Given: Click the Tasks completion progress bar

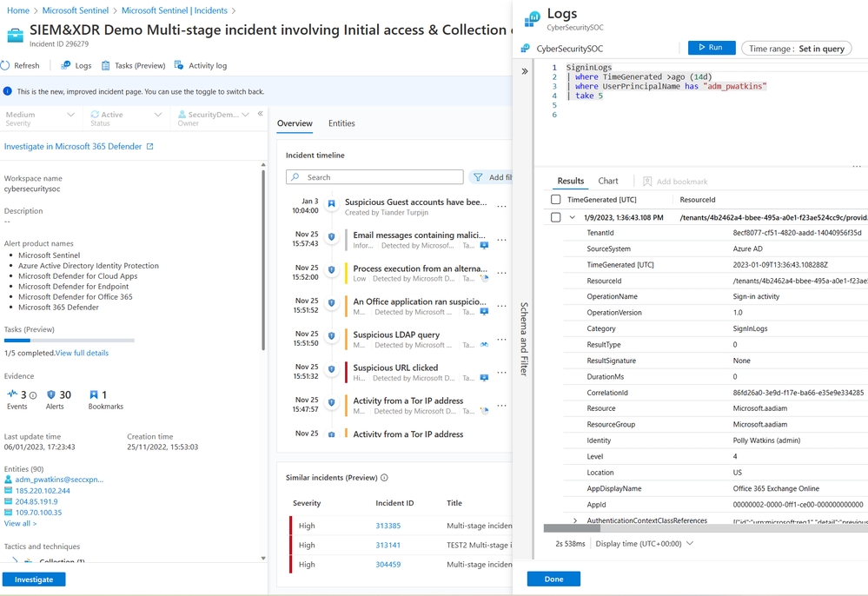Looking at the screenshot, I should (x=70, y=341).
